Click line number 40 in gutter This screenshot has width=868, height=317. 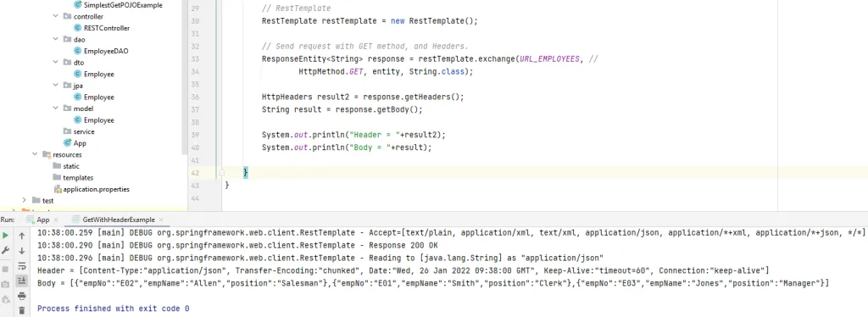click(194, 147)
